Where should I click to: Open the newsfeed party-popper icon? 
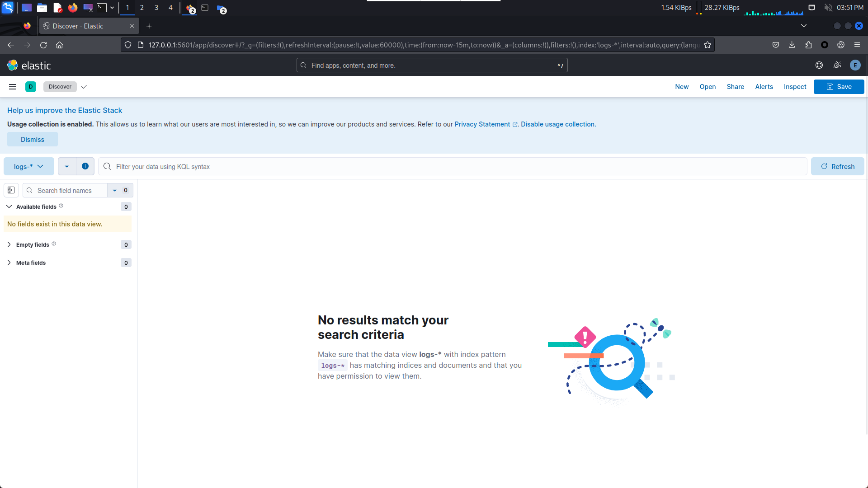[837, 65]
